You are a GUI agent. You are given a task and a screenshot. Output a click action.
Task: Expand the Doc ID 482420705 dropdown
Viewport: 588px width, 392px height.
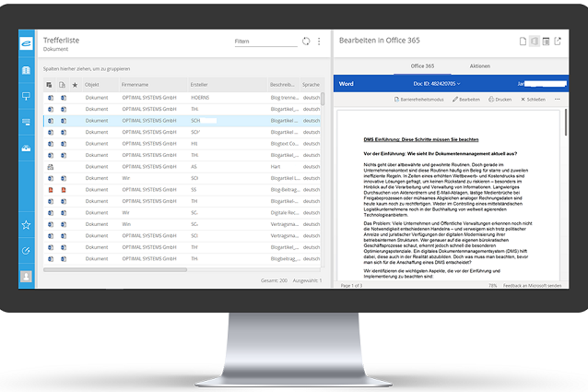pos(437,84)
